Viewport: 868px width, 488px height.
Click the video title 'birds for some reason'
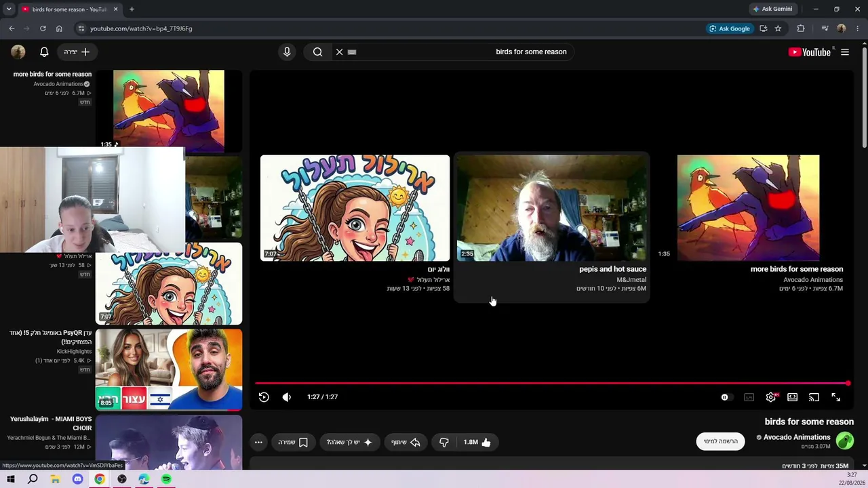[809, 422]
